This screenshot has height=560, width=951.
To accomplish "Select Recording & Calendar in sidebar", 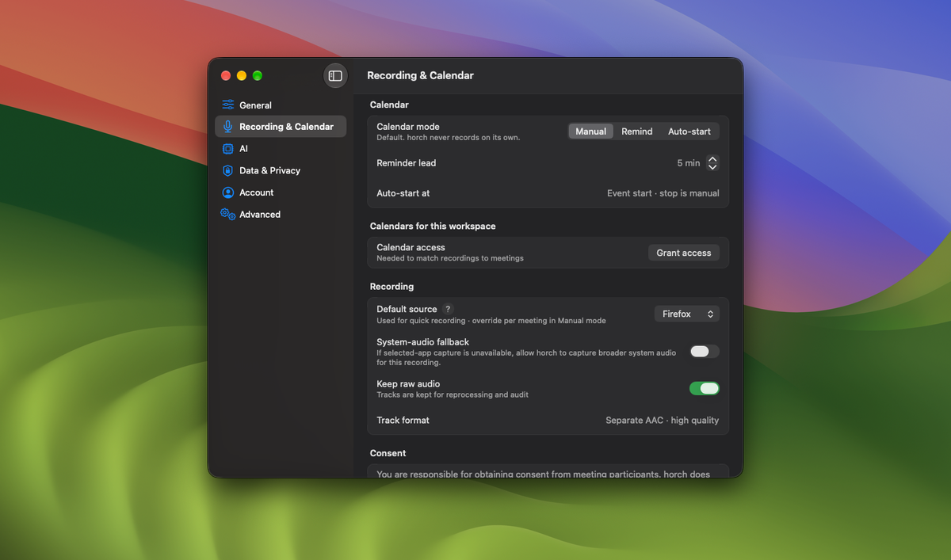I will point(281,127).
